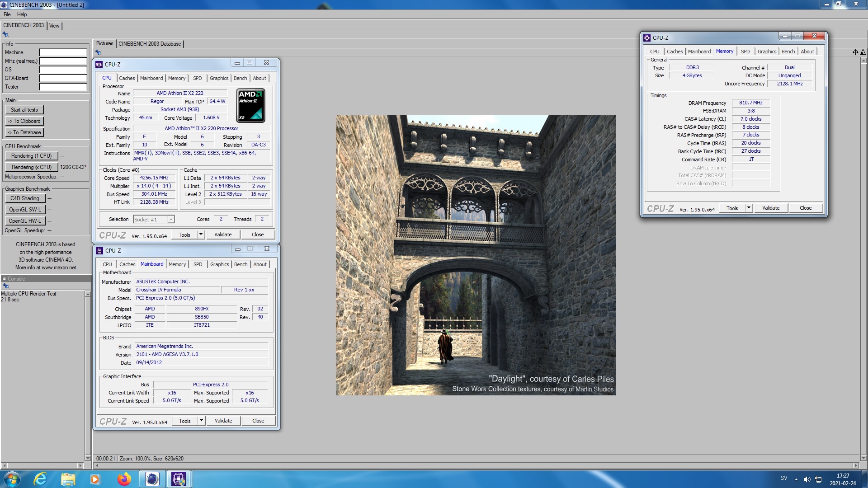868x488 pixels.
Task: Click 810.7 MHz DRAM frequency value
Action: coord(751,103)
